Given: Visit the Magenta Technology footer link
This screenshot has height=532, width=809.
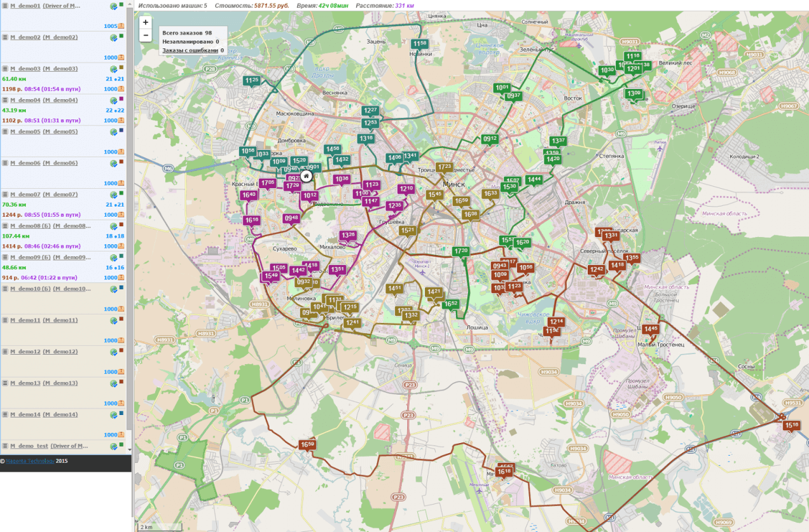Looking at the screenshot, I should click(29, 461).
